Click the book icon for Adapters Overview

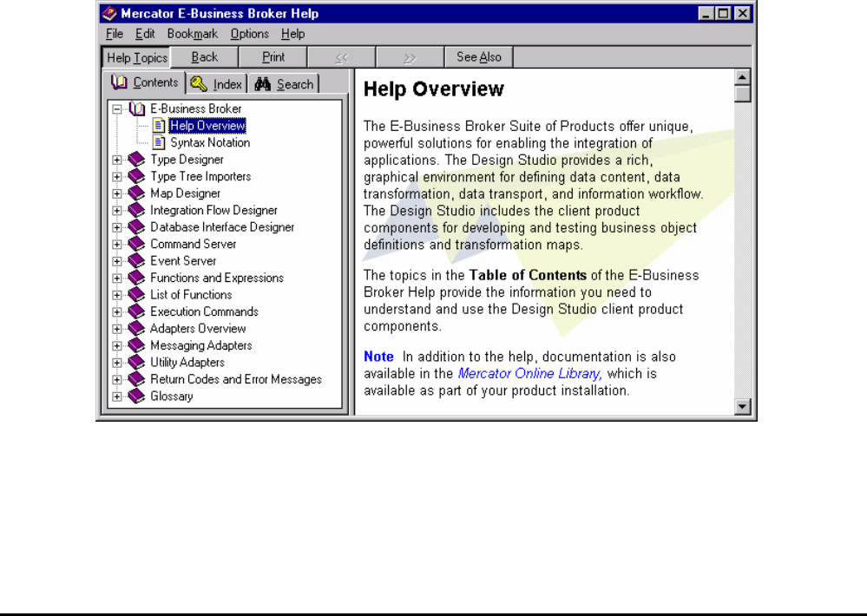136,329
